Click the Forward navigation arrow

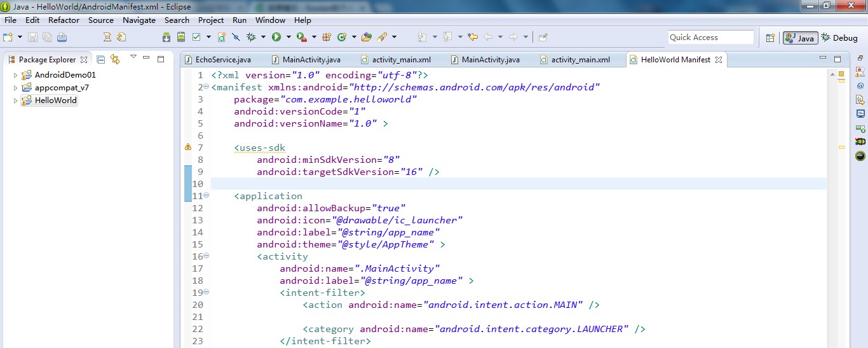click(x=513, y=38)
